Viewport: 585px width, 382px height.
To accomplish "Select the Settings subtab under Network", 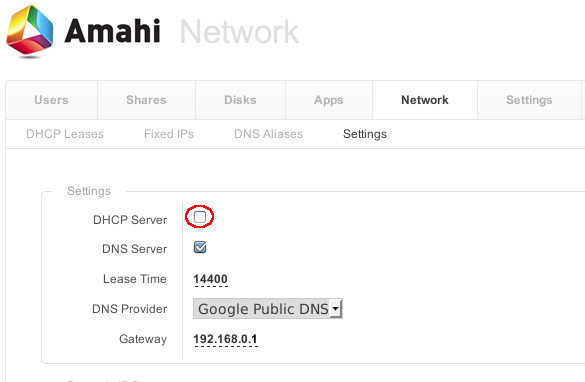I will point(365,134).
